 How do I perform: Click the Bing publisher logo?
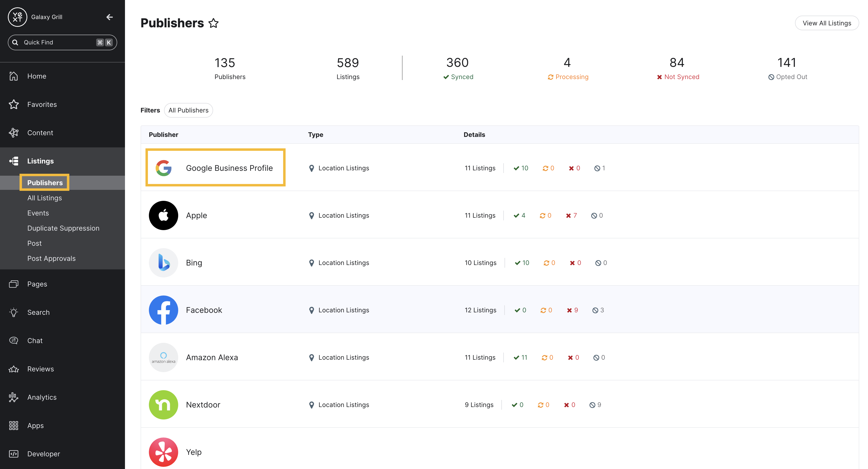click(x=164, y=263)
